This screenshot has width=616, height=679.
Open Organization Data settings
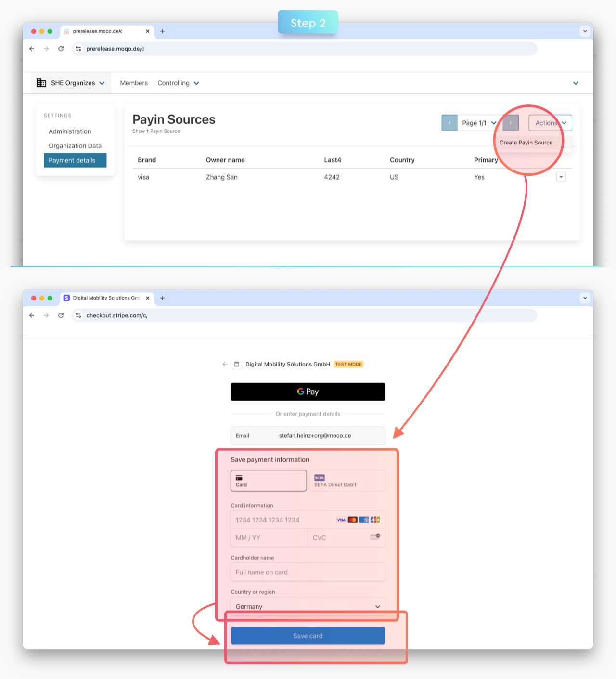click(75, 146)
